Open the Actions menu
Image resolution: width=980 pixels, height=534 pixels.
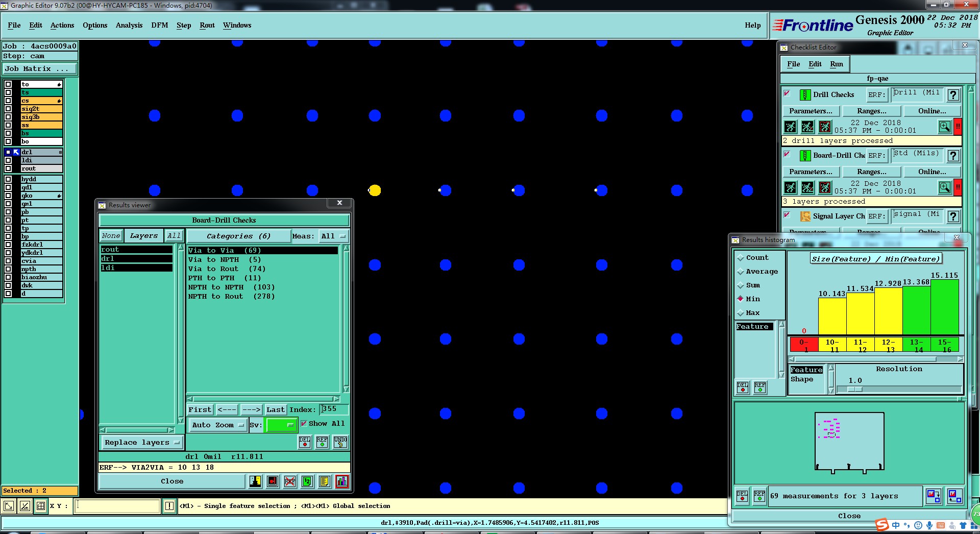[62, 26]
